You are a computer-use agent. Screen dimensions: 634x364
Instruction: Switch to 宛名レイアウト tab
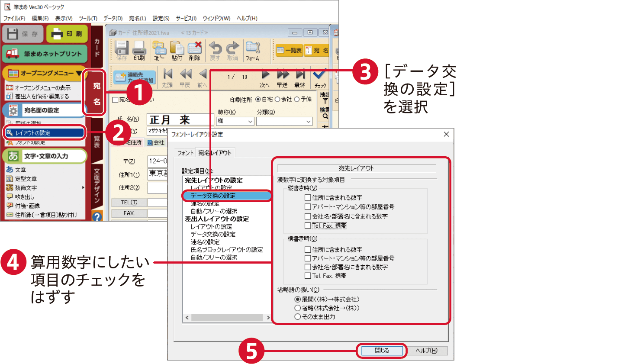tap(215, 153)
